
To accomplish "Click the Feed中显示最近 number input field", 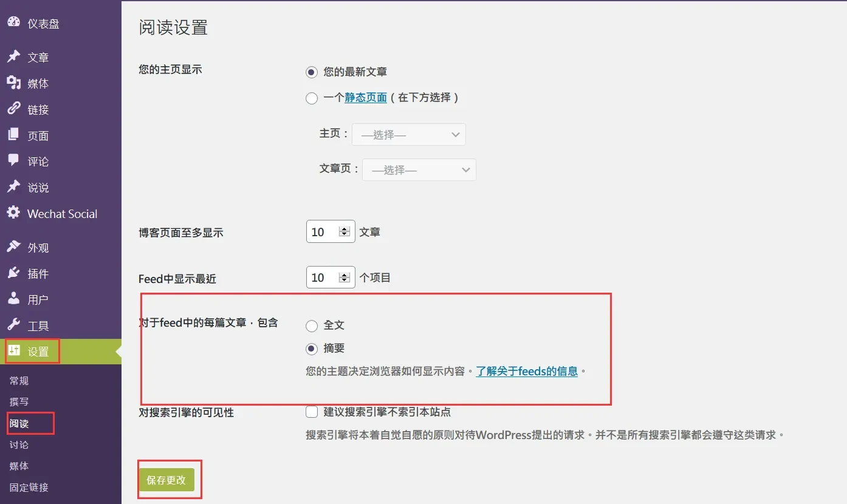I will (323, 278).
